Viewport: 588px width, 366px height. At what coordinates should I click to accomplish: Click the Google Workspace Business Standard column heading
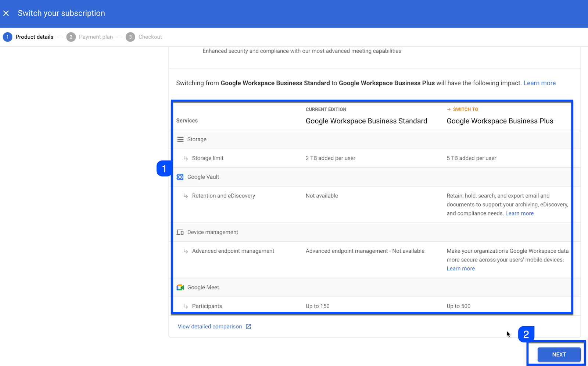pyautogui.click(x=366, y=121)
